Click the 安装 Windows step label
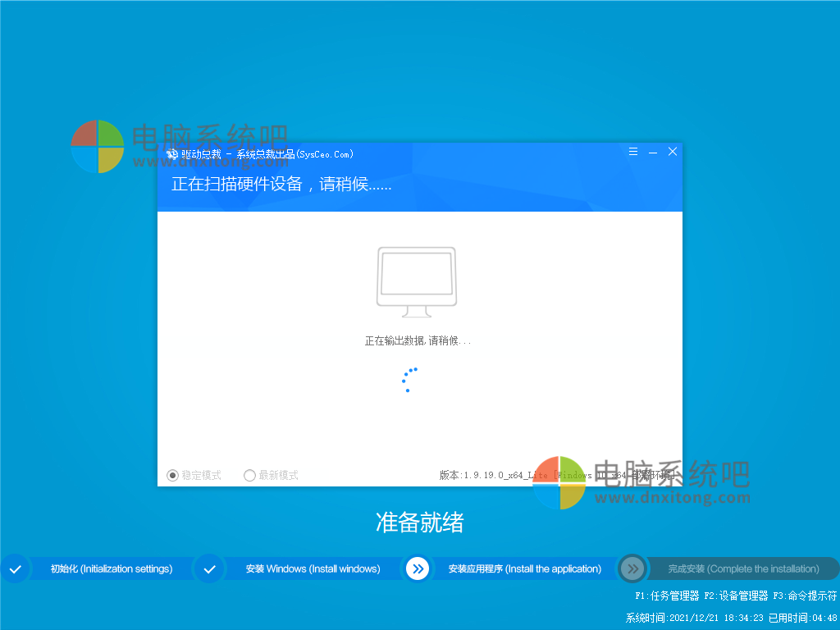This screenshot has width=840, height=630. [313, 568]
